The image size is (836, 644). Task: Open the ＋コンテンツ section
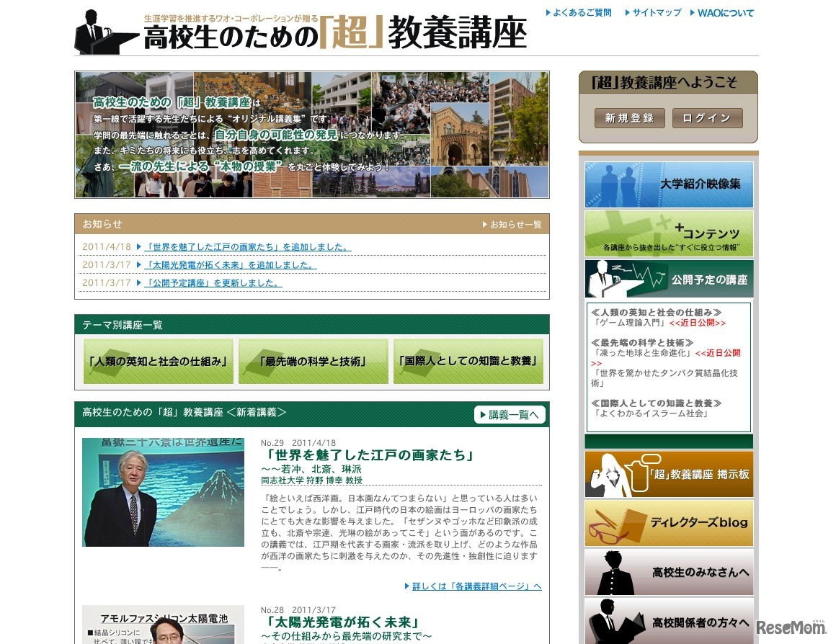(x=668, y=231)
